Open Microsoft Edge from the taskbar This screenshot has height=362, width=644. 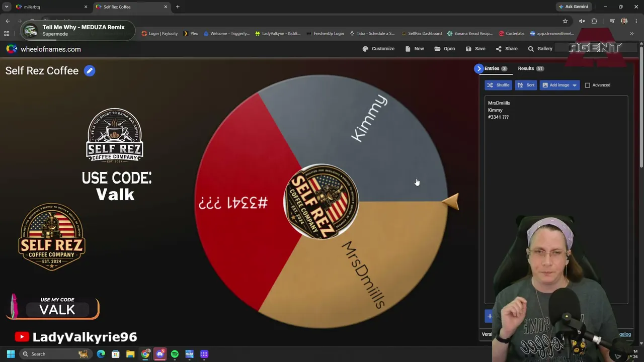point(101,354)
